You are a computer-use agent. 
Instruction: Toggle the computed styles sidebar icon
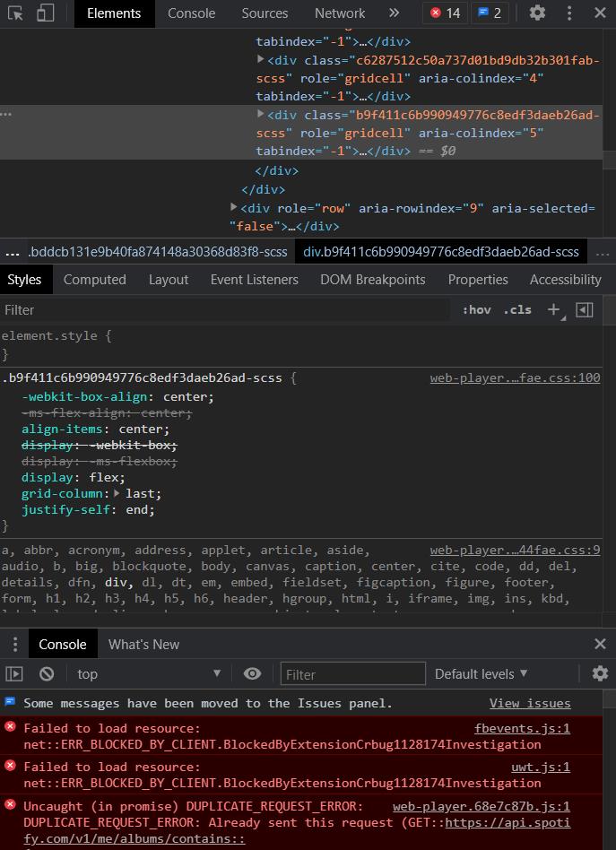584,310
